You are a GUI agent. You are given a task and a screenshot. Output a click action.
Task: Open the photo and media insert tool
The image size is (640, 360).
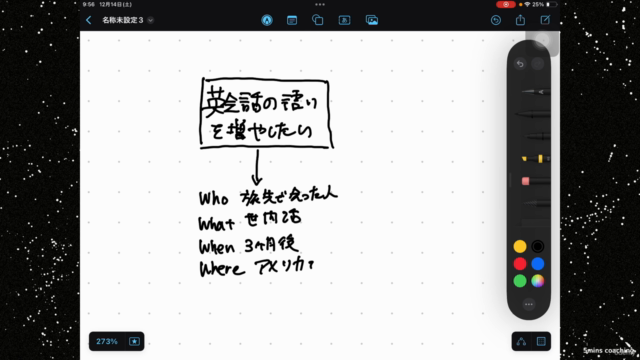coord(372,20)
